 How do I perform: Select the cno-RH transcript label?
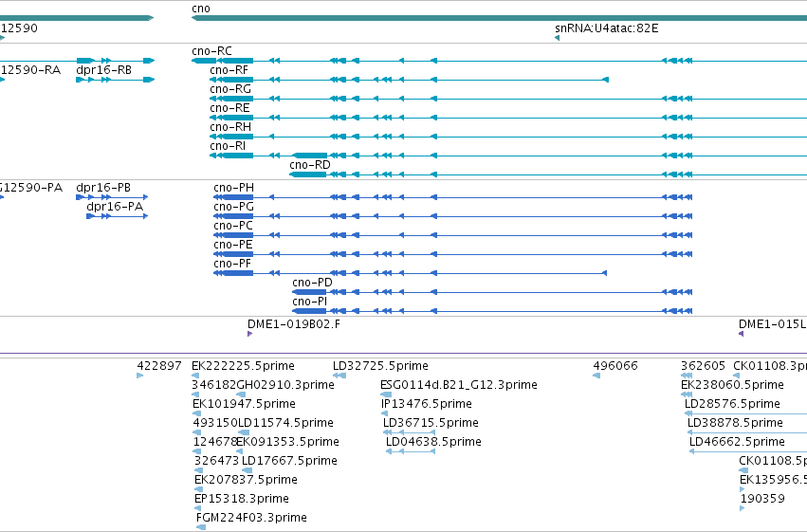pos(230,127)
